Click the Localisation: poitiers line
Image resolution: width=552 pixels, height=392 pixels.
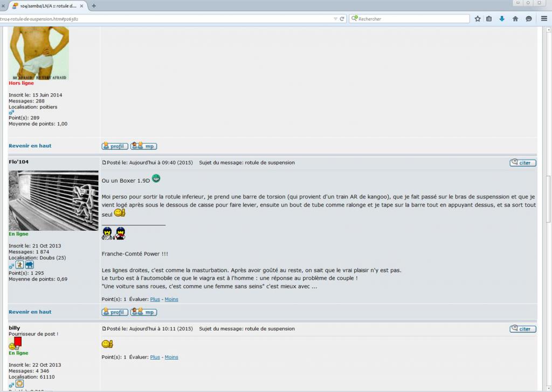[x=33, y=107]
